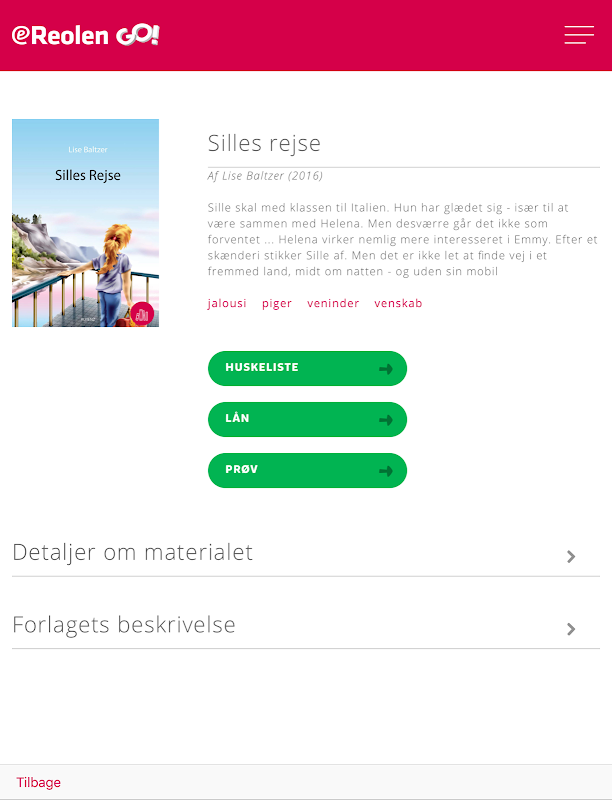The image size is (612, 800).
Task: Click the arrow icon on Lån button
Action: coord(385,420)
